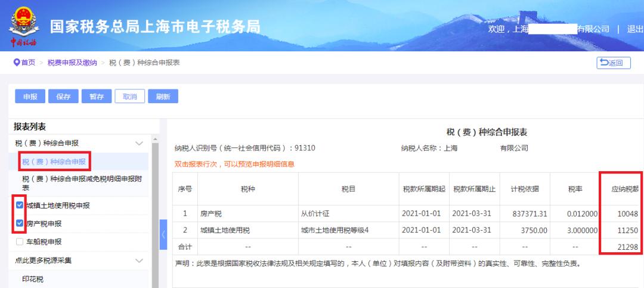Click the 取消 cancel button

pos(130,97)
